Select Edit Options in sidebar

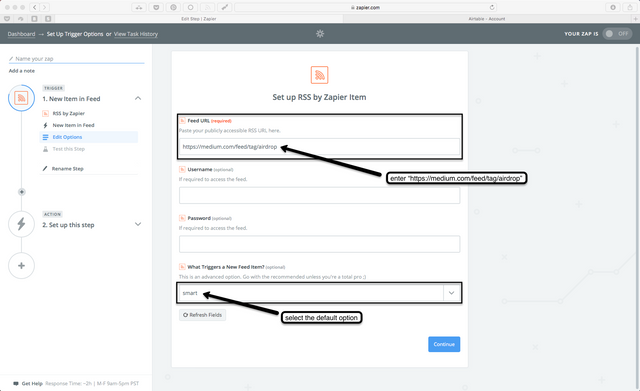point(89,137)
